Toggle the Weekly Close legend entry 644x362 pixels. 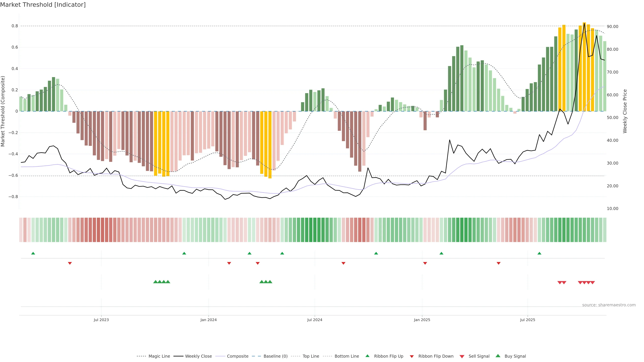(198, 356)
